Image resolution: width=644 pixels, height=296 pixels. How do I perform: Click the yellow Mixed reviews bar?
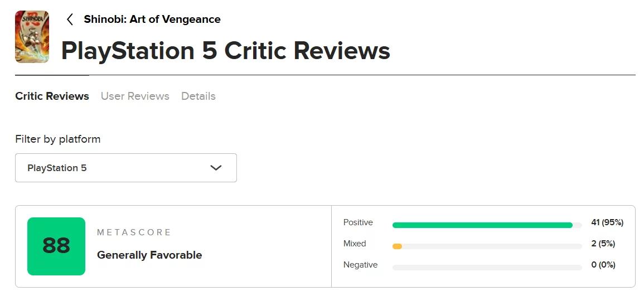click(397, 246)
